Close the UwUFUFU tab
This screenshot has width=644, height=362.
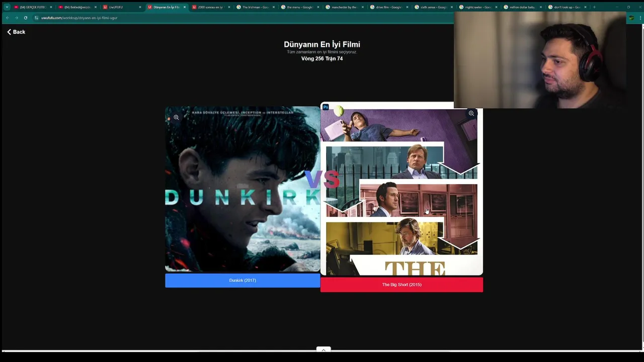[140, 7]
